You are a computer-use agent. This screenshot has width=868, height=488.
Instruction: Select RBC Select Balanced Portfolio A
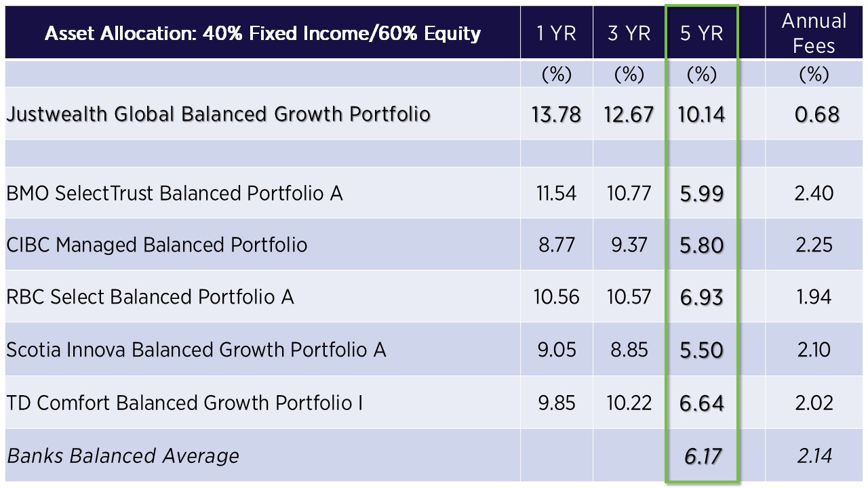pos(150,297)
